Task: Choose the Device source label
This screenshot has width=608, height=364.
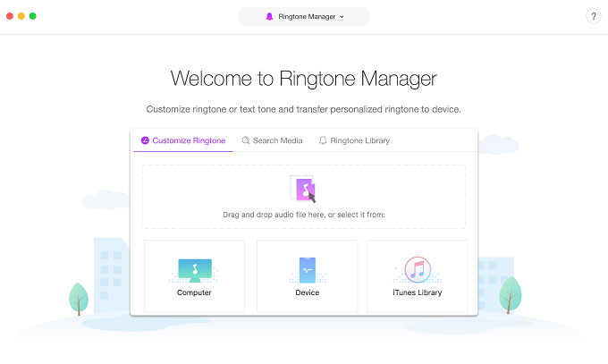Action: click(x=308, y=292)
